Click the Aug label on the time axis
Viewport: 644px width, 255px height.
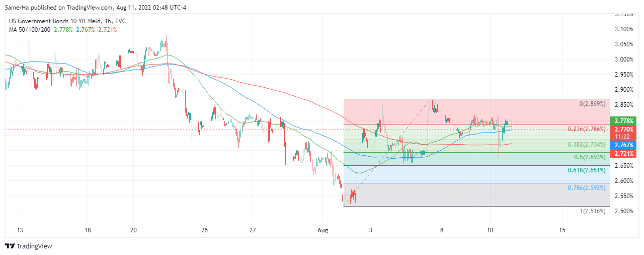coord(323,230)
